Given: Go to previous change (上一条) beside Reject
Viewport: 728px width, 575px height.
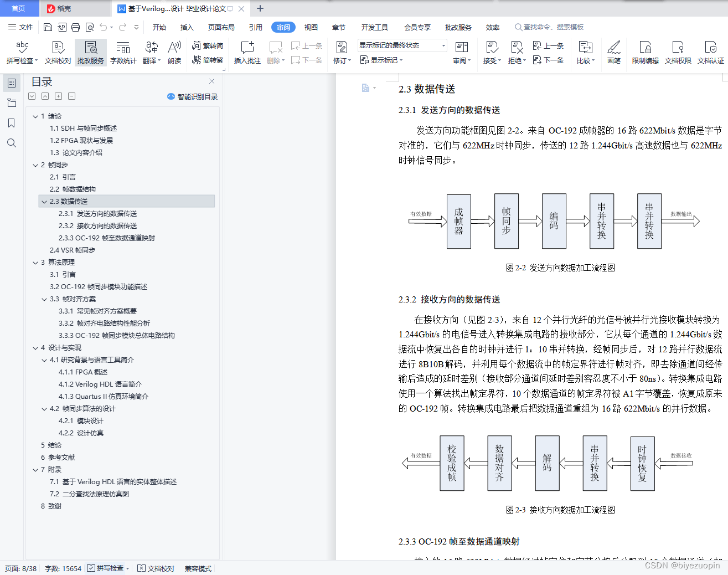Looking at the screenshot, I should click(549, 45).
